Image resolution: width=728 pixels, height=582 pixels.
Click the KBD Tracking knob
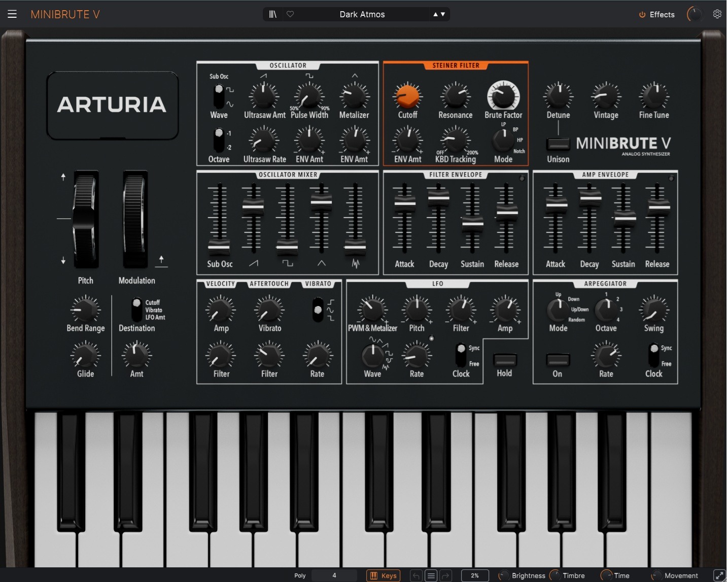click(455, 140)
